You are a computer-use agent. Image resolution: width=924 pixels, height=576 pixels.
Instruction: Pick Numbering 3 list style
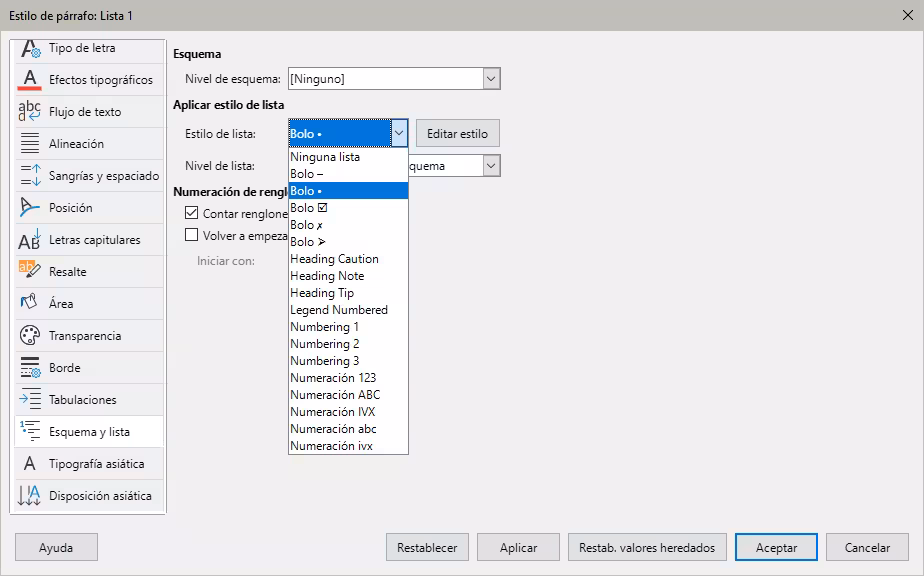348,361
